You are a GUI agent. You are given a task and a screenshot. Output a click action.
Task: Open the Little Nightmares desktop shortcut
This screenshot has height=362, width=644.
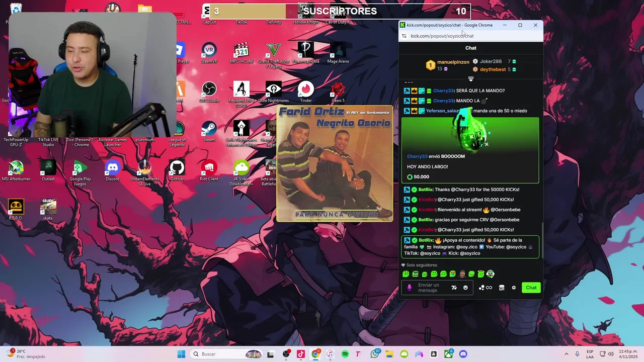coord(273,93)
